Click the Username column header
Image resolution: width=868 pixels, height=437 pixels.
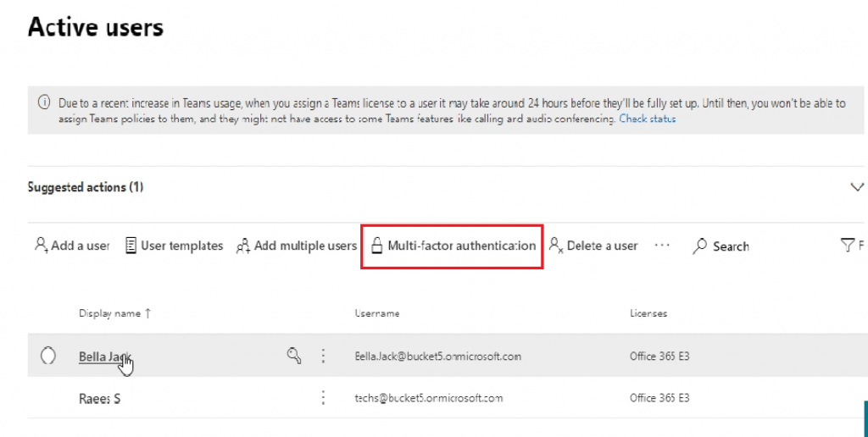tap(377, 313)
